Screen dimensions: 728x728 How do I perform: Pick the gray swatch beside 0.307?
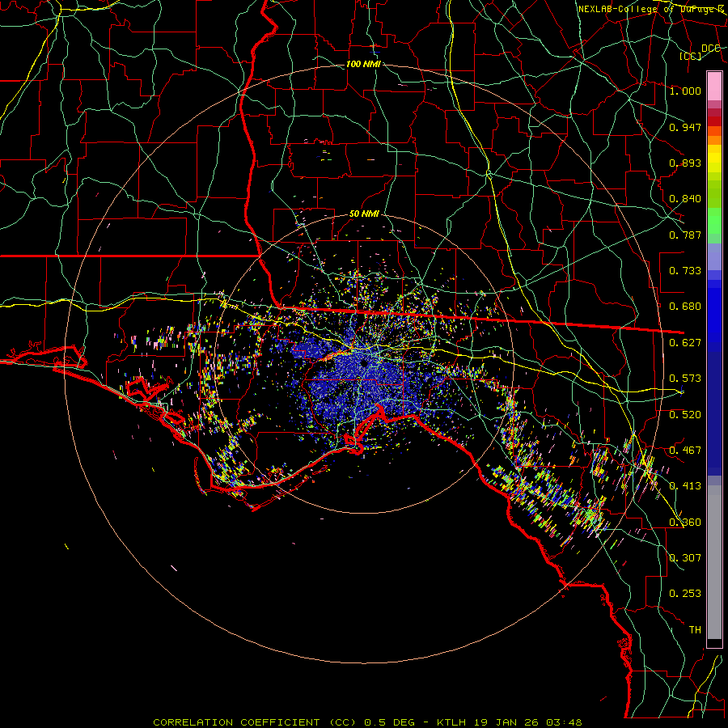pyautogui.click(x=714, y=562)
